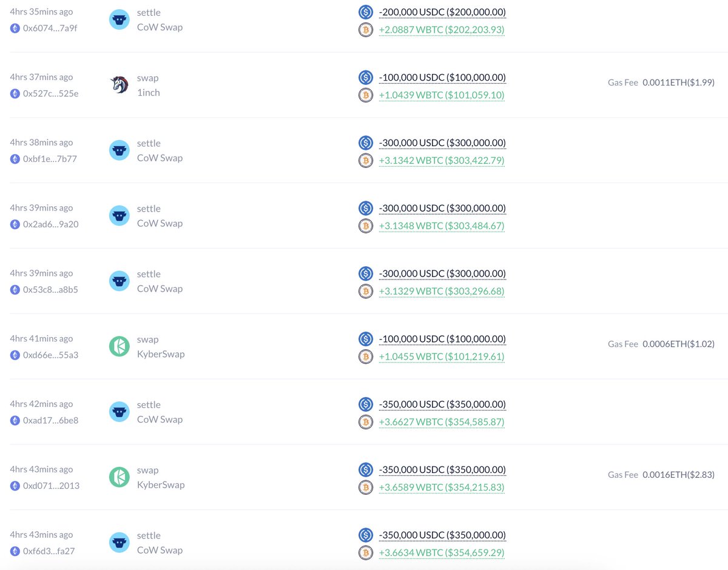Open transaction hash 0xbf1e...7b77
This screenshot has height=570, width=728.
50,159
